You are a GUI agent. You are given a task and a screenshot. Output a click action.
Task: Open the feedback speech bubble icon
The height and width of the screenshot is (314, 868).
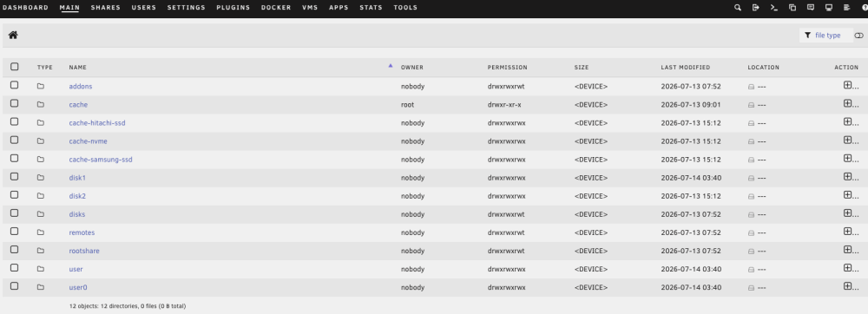coord(811,8)
